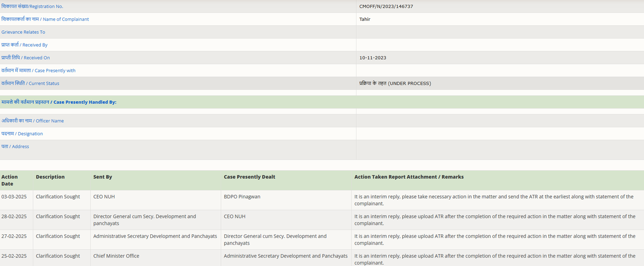644x266 pixels.
Task: Select the action date 03-03-2025
Action: pos(15,197)
